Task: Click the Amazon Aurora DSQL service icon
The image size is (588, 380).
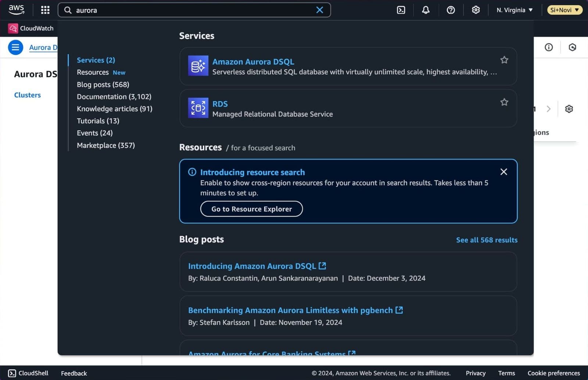Action: coord(198,66)
